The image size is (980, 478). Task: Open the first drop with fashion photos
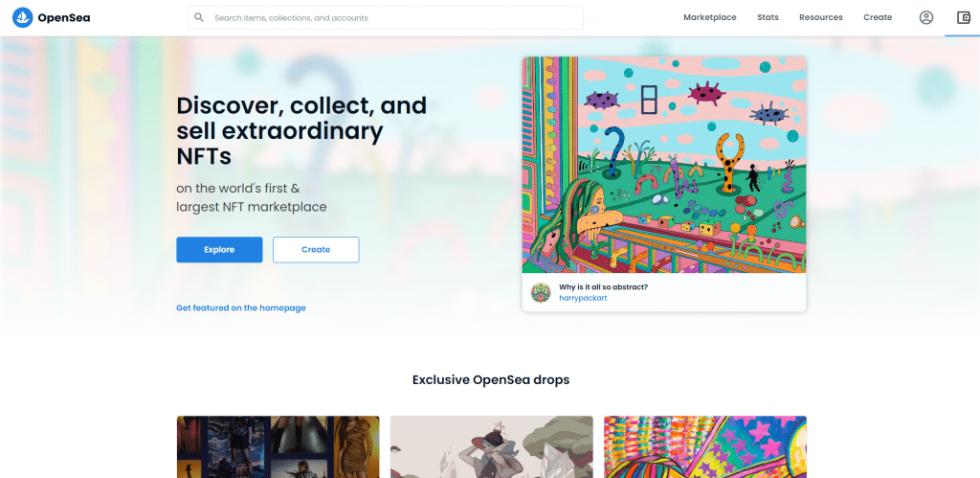point(278,446)
